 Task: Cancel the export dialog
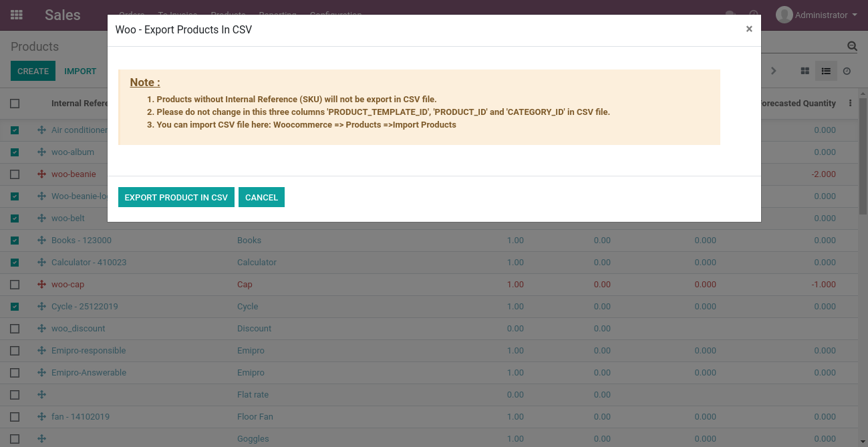tap(261, 197)
